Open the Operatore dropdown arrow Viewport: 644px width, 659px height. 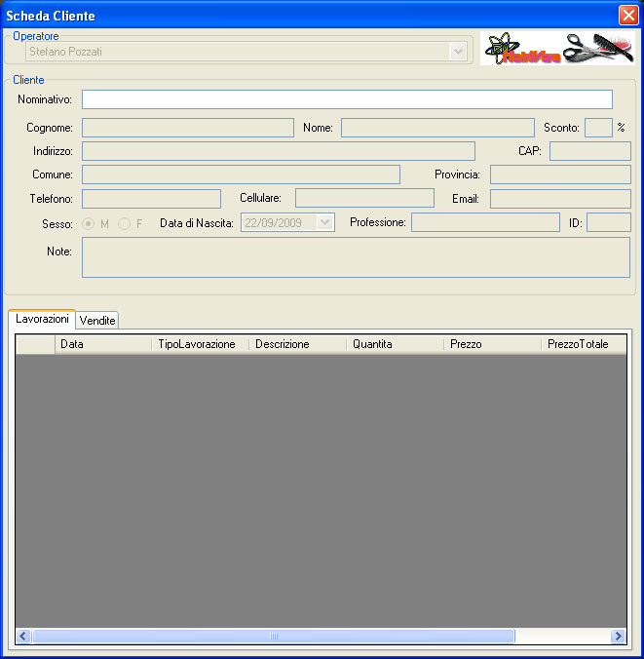(458, 52)
